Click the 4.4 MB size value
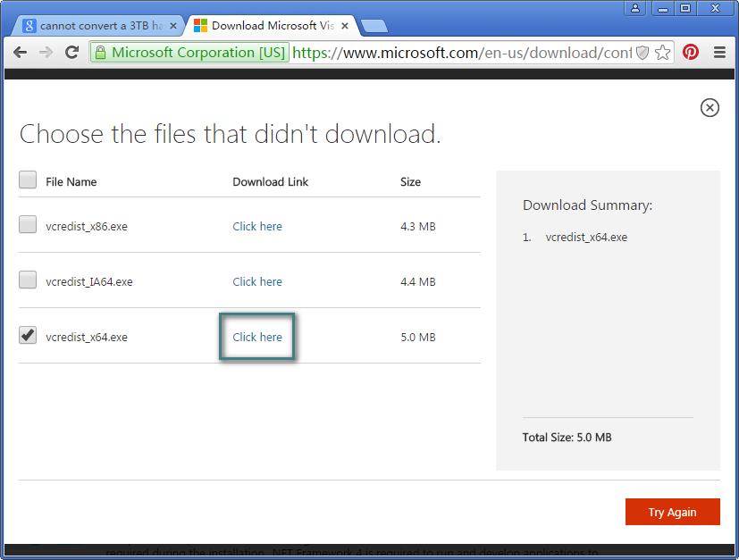The image size is (739, 560). (418, 281)
